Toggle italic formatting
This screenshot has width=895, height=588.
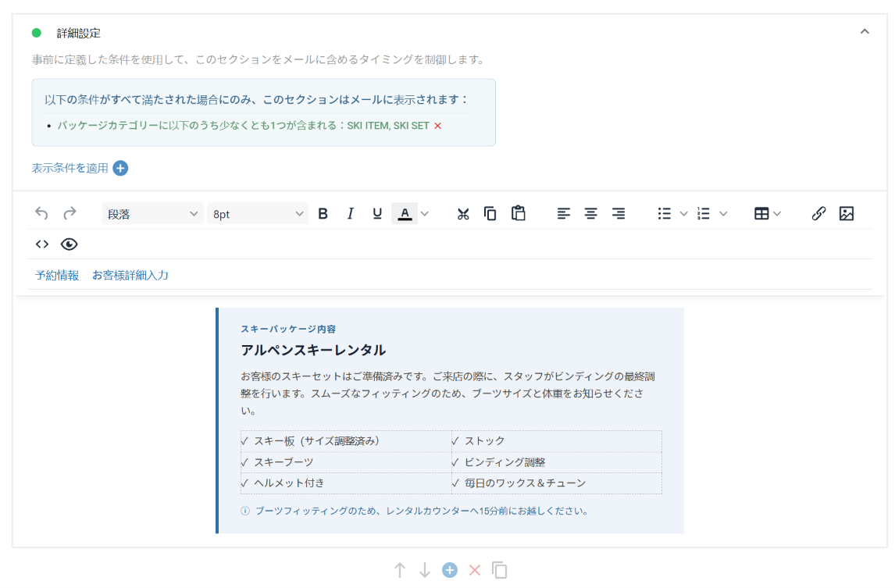point(350,213)
